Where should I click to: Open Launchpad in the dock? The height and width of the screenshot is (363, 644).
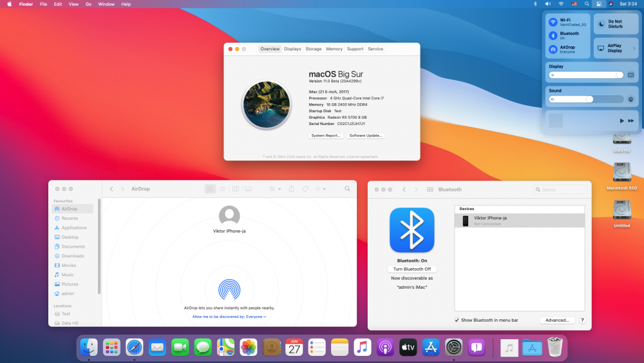[x=111, y=348]
